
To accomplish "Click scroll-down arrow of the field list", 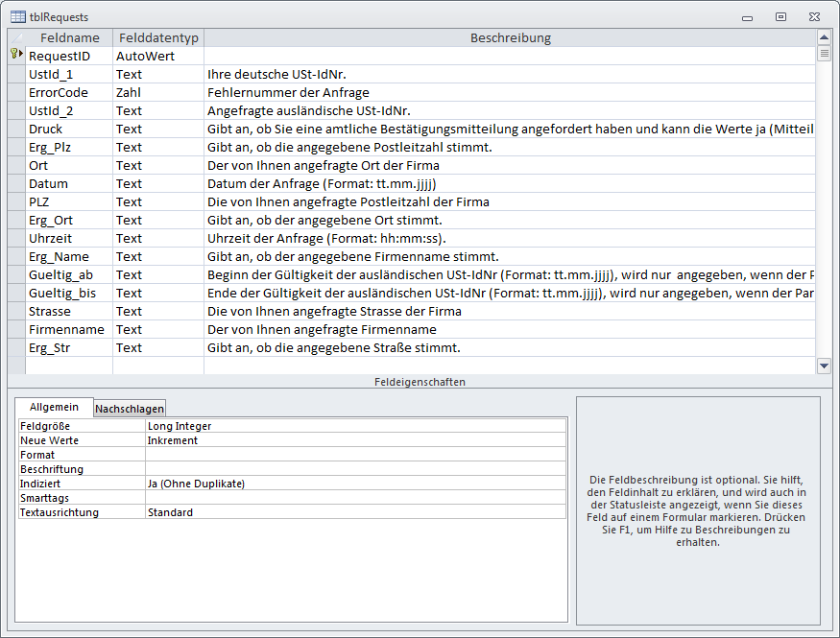I will click(x=824, y=366).
